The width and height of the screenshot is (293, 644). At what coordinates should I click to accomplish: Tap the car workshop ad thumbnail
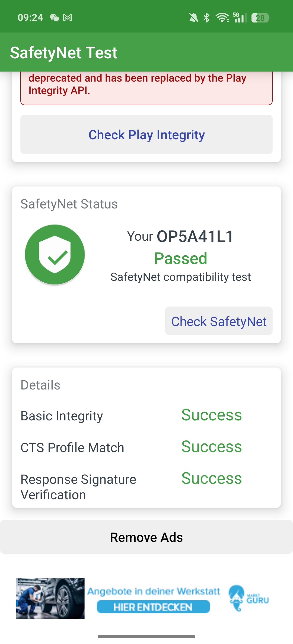point(50,598)
